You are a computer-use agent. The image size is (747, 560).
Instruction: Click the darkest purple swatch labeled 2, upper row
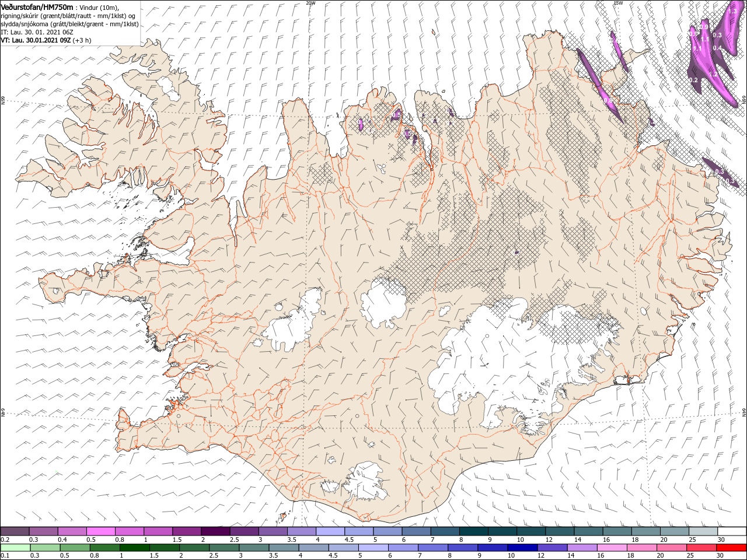[x=215, y=531]
